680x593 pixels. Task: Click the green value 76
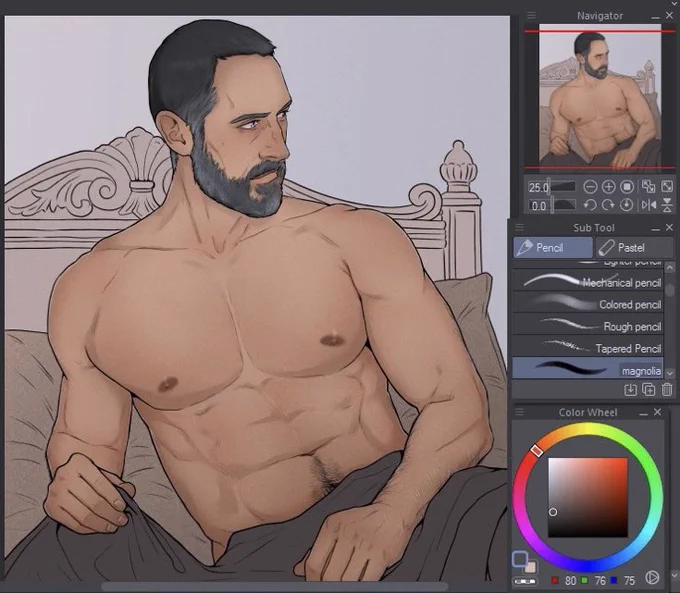(x=600, y=580)
